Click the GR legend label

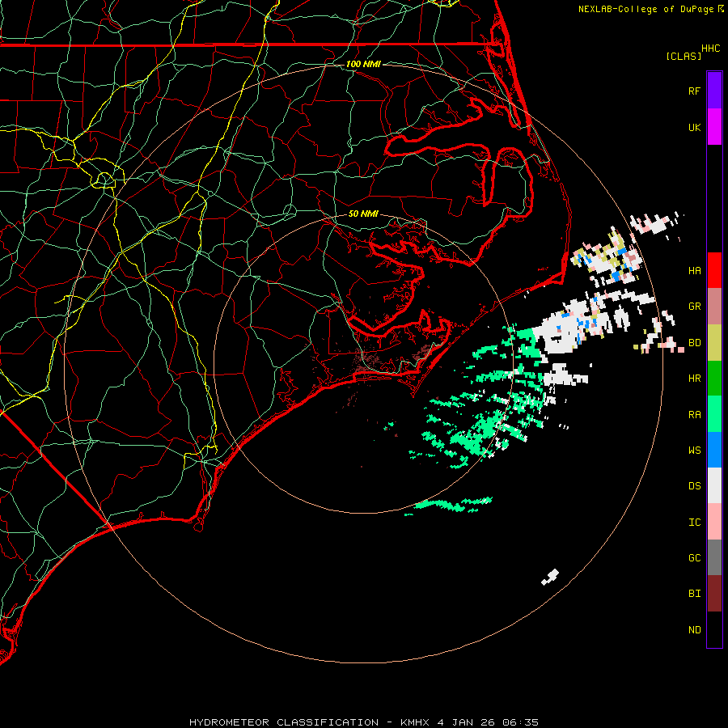click(x=694, y=307)
